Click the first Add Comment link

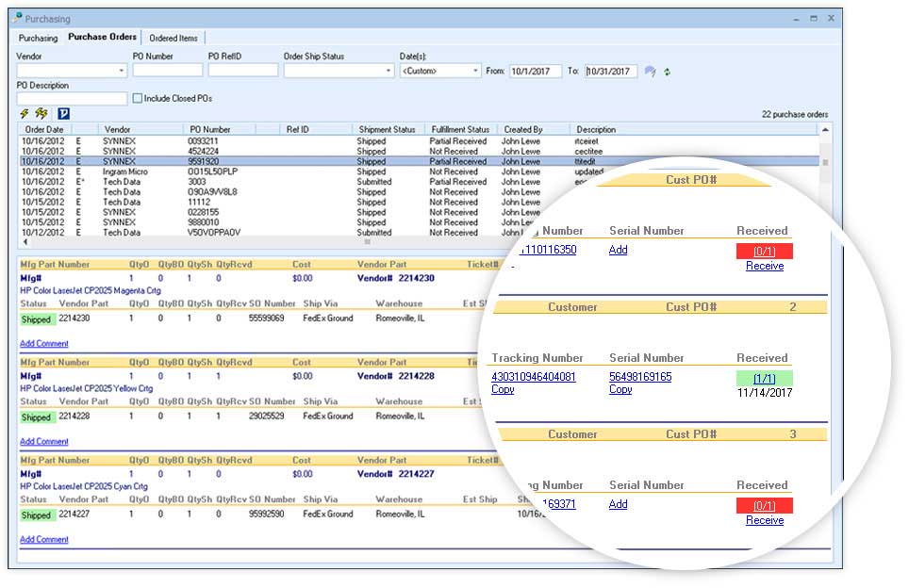pyautogui.click(x=43, y=343)
